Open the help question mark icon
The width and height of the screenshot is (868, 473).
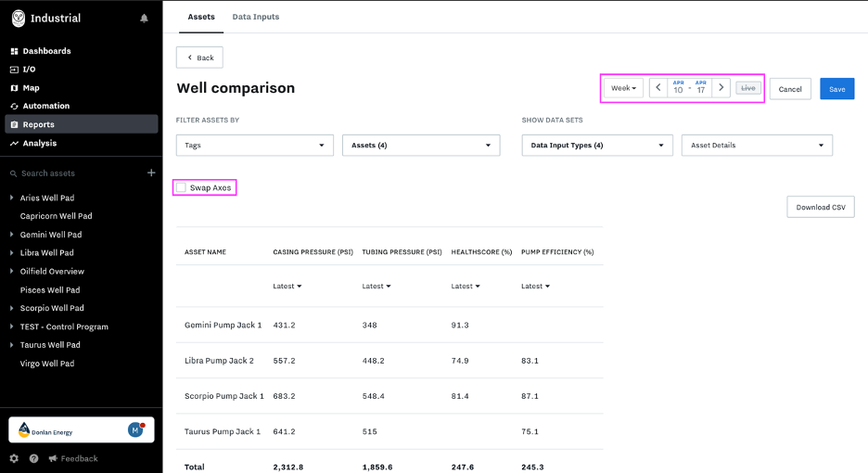coord(33,458)
